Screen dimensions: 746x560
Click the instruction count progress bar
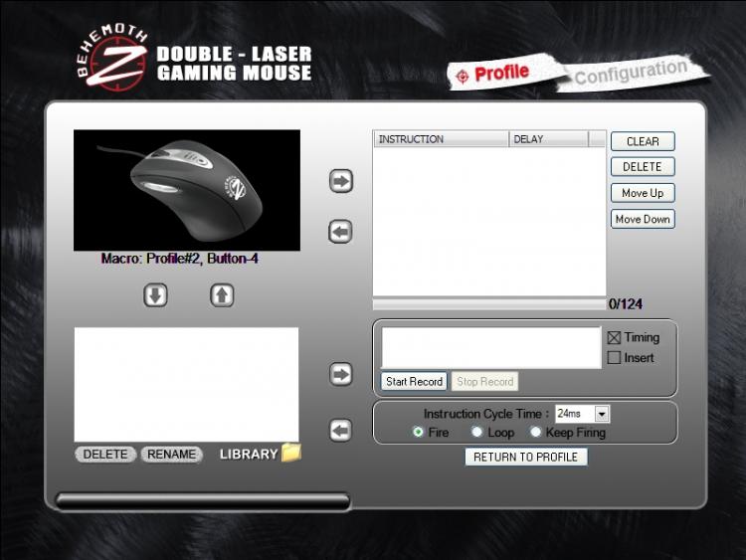(488, 303)
